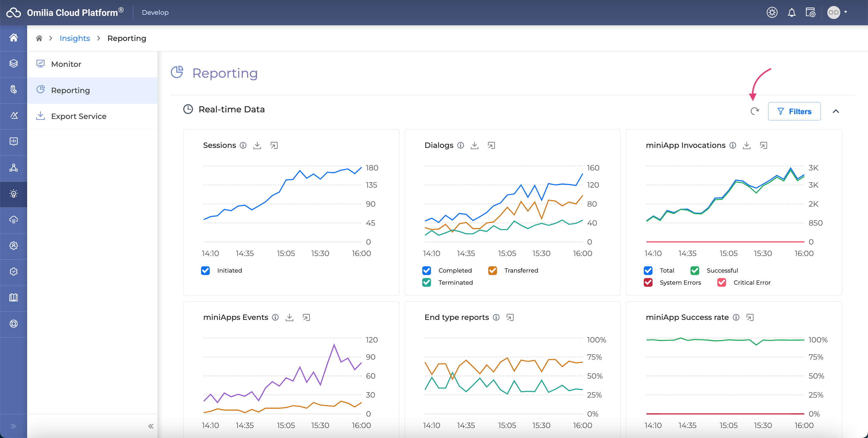Toggle the Transferred dialogs checkbox
The image size is (868, 438).
[x=492, y=271]
